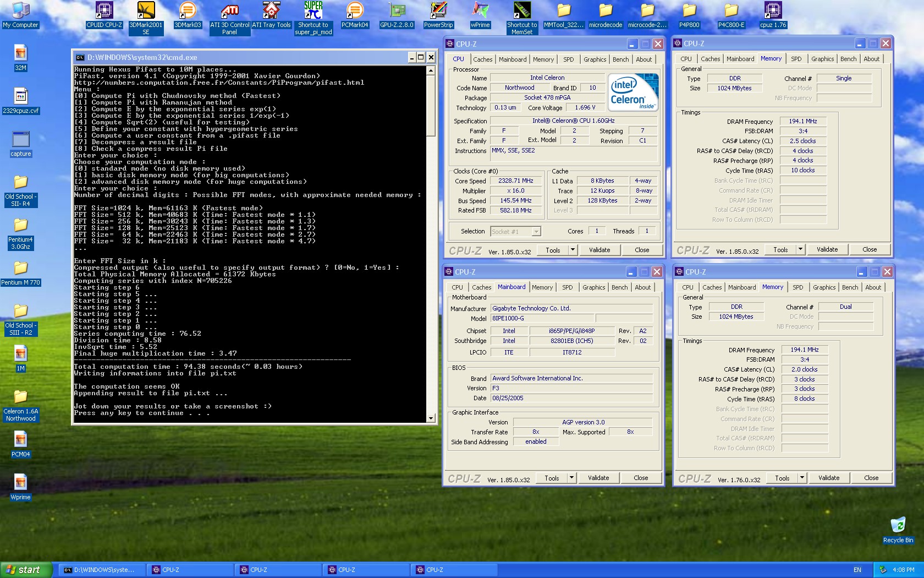Click the 4:08 PM system clock
Viewport: 924px width, 578px height.
[x=904, y=570]
